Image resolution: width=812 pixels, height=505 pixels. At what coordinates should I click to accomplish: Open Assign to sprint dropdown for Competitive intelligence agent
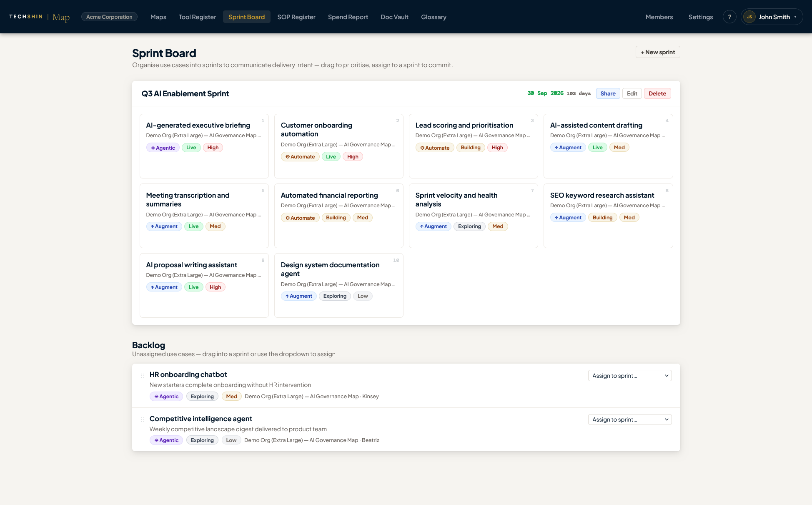[630, 420]
